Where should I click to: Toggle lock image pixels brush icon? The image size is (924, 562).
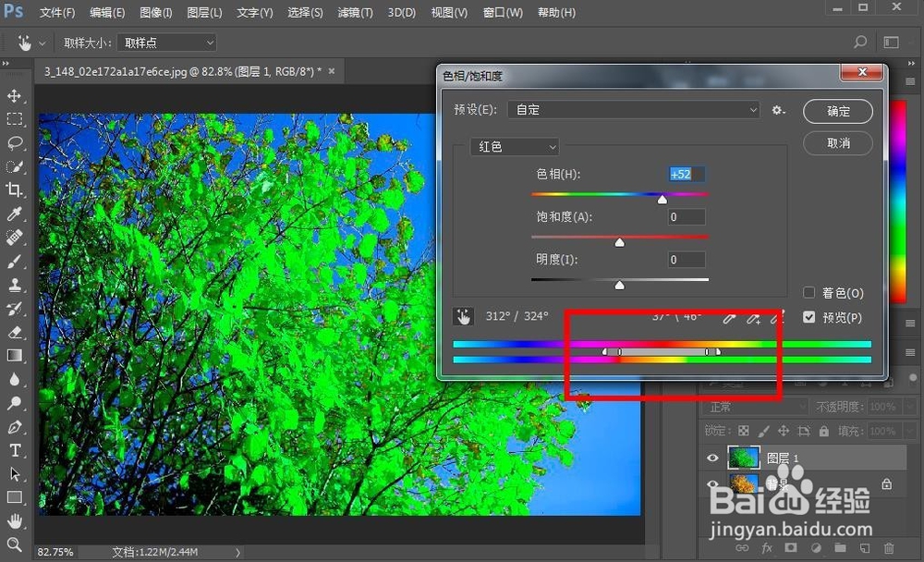[x=764, y=431]
